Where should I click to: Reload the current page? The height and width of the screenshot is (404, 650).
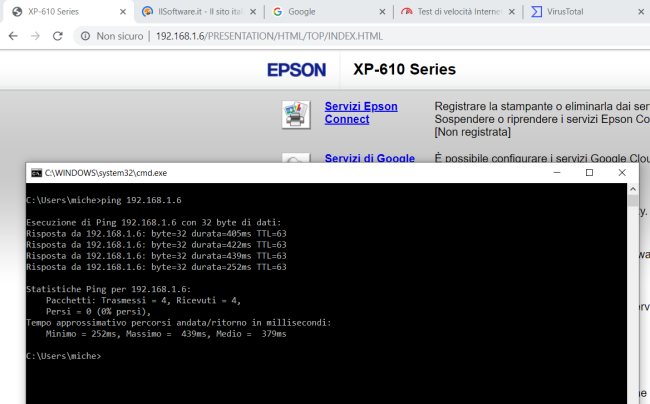[58, 36]
